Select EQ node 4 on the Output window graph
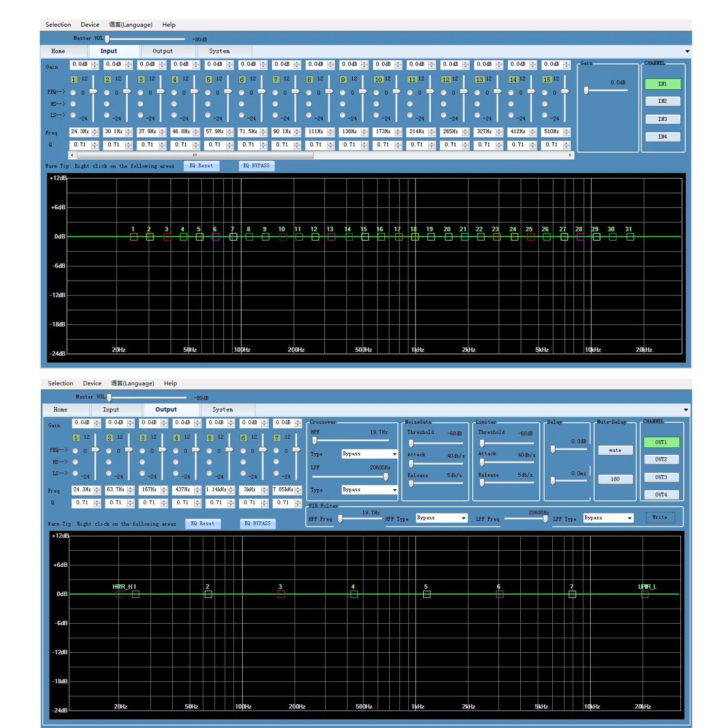 (x=354, y=594)
